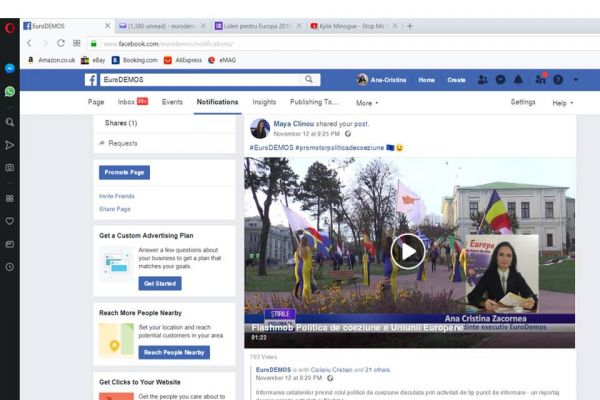The width and height of the screenshot is (600, 400).
Task: Open WhatsApp in the Opera sidebar
Action: (10, 91)
